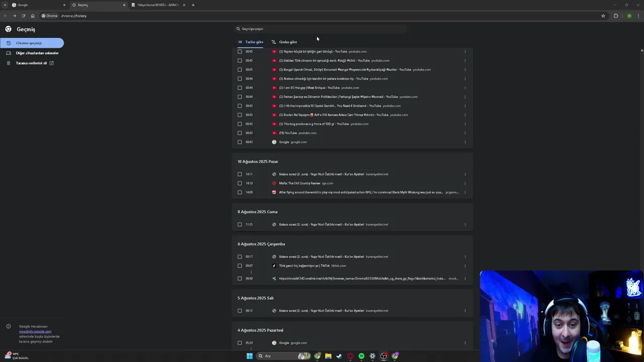Open more actions for 'Arabası olmadığı' entry
The height and width of the screenshot is (362, 644).
tap(465, 78)
